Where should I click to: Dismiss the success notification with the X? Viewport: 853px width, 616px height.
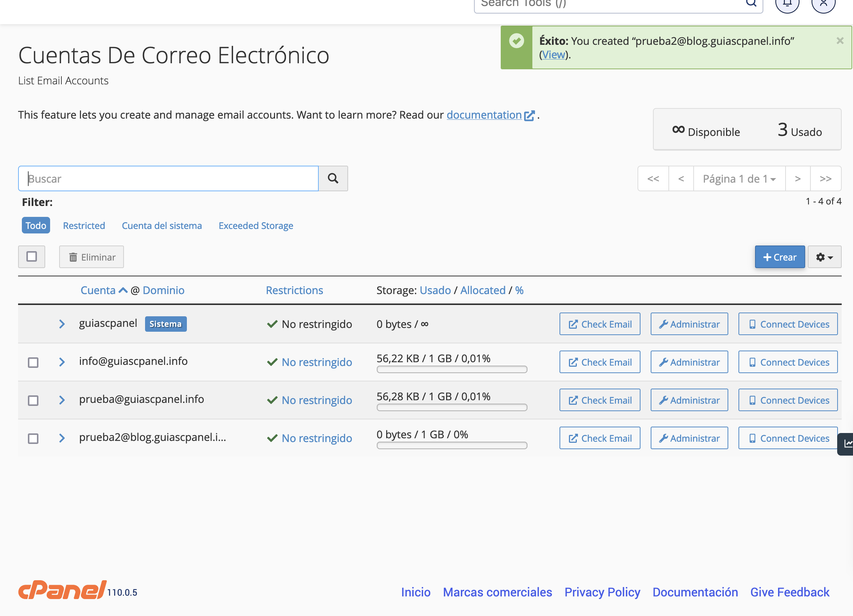tap(840, 41)
